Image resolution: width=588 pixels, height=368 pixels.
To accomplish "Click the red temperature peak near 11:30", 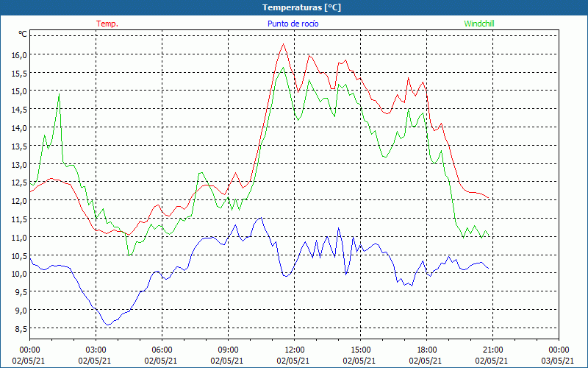I will (283, 44).
